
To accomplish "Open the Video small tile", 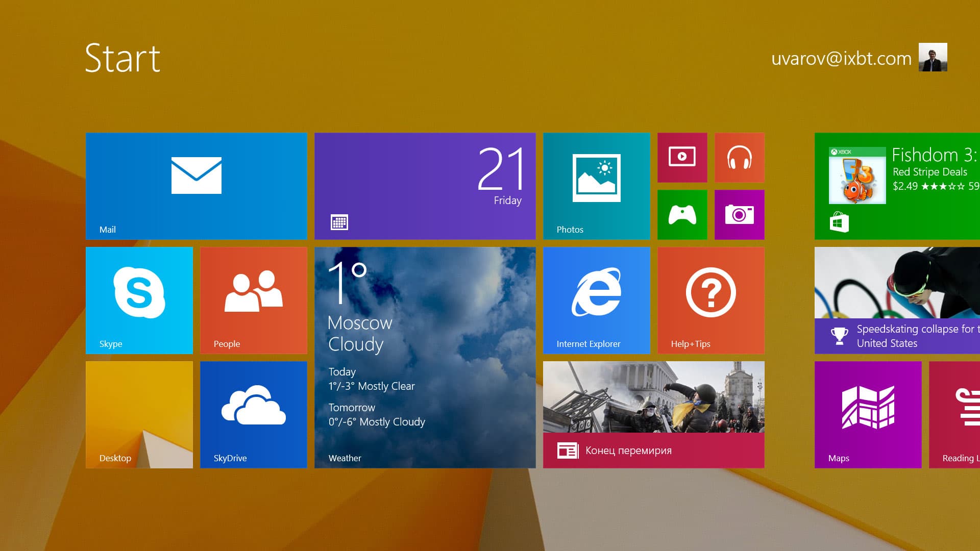I will click(x=682, y=157).
